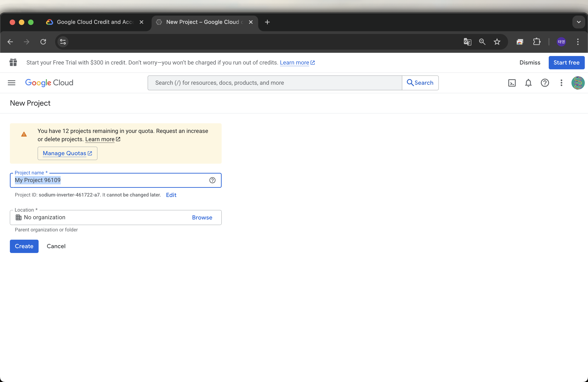Activate Cloud Shell terminal icon

[512, 83]
